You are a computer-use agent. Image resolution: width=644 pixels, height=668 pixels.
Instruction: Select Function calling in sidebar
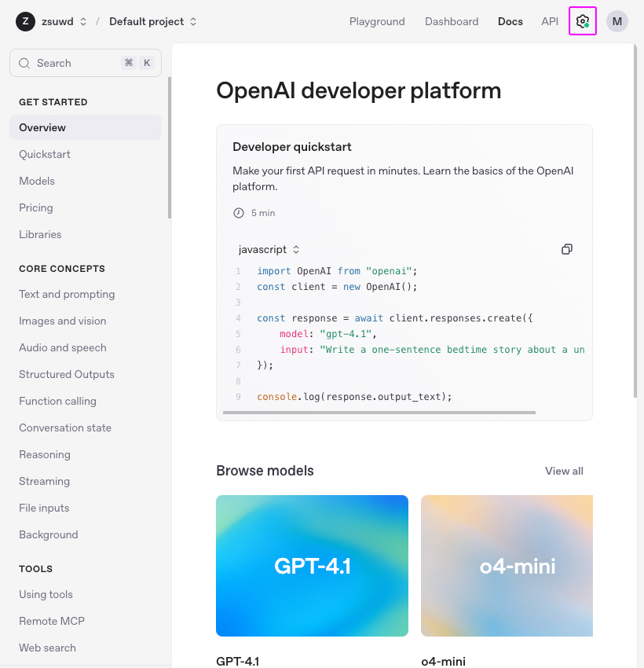(57, 401)
